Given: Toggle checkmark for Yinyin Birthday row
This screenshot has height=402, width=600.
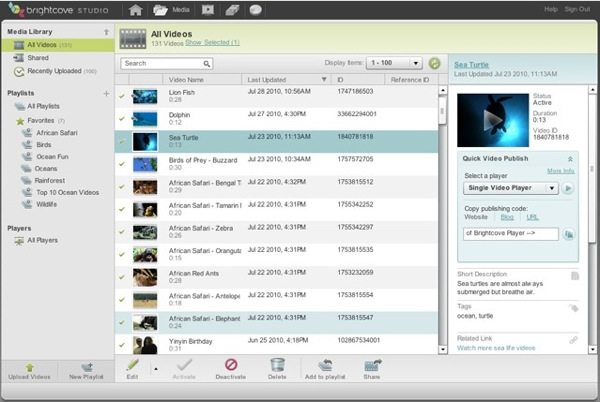Looking at the screenshot, I should point(122,345).
